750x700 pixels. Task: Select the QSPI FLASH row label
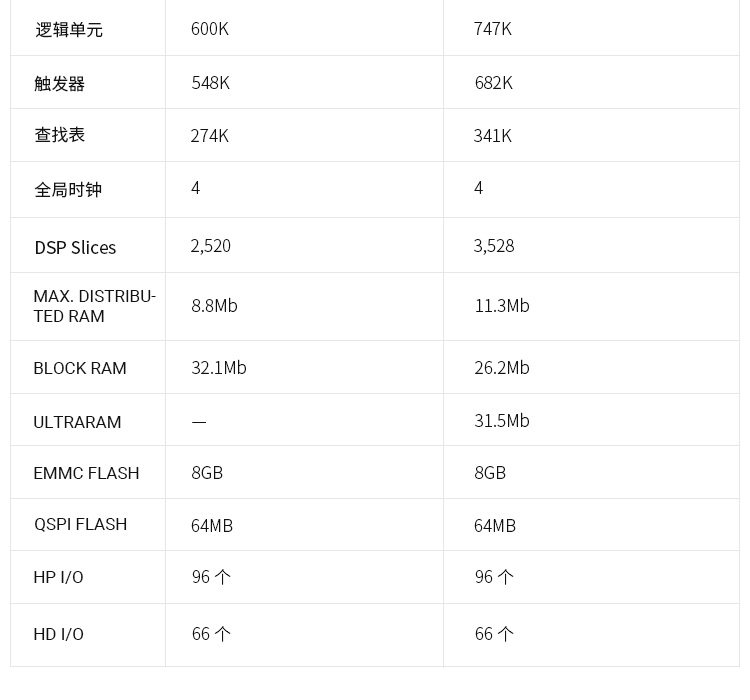pyautogui.click(x=80, y=524)
